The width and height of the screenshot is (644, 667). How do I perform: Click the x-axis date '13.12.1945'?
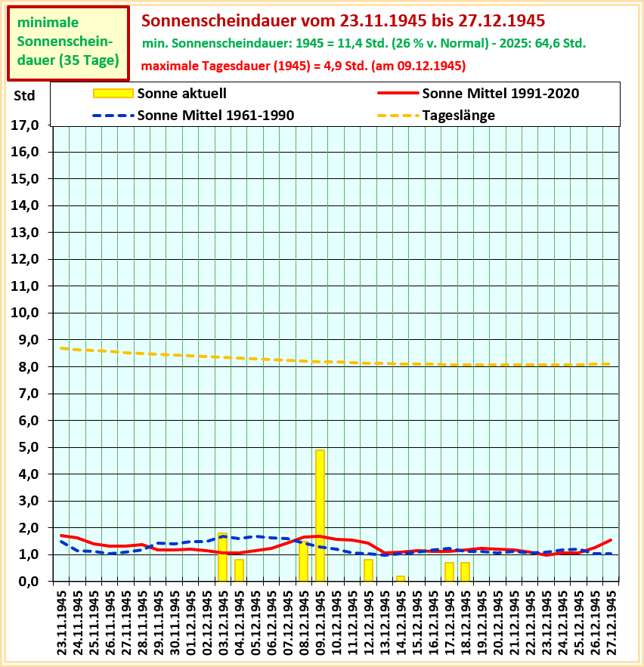tap(385, 622)
